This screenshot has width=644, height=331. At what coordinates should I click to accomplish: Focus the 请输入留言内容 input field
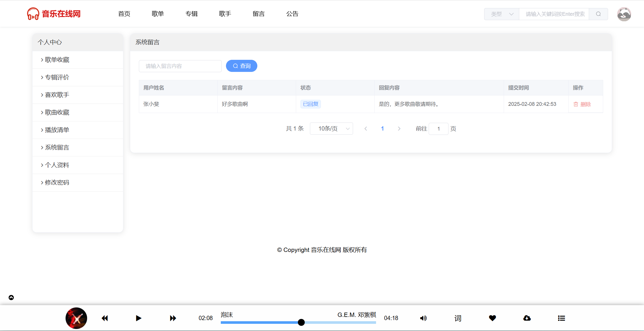[180, 66]
